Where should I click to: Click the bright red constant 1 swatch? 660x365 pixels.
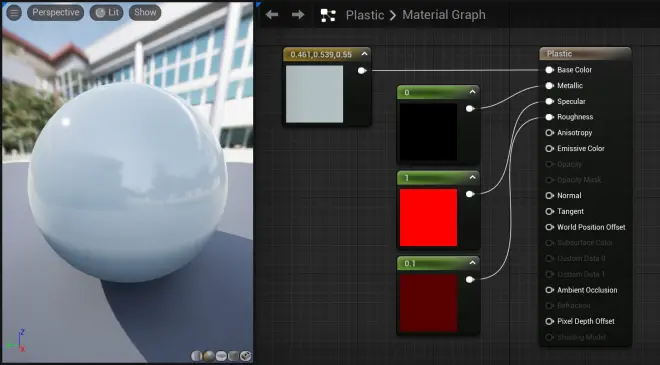[x=428, y=217]
